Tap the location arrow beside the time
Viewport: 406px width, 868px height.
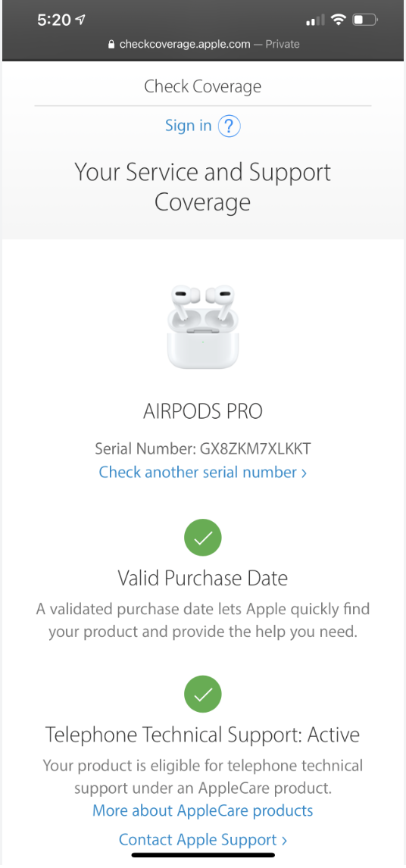coord(80,20)
